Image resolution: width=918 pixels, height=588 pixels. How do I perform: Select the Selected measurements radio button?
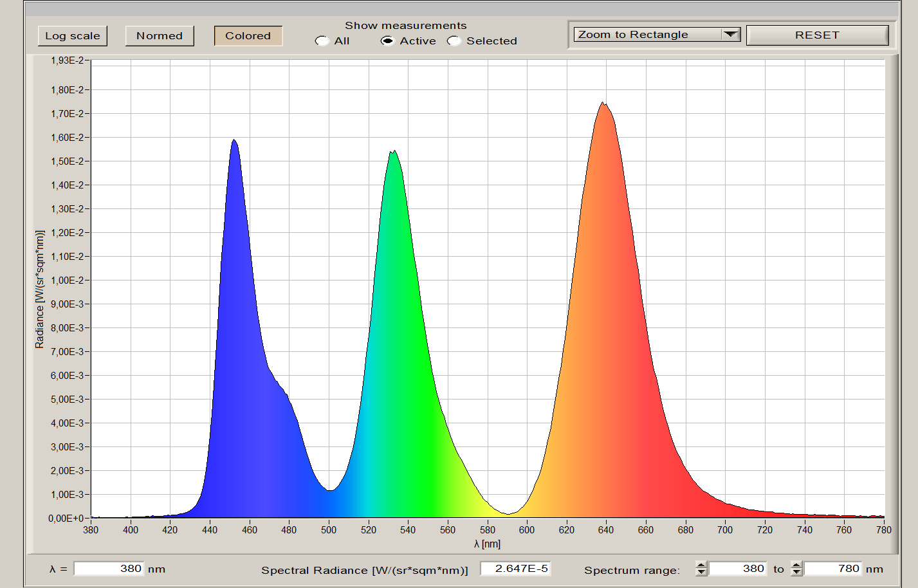(x=454, y=41)
